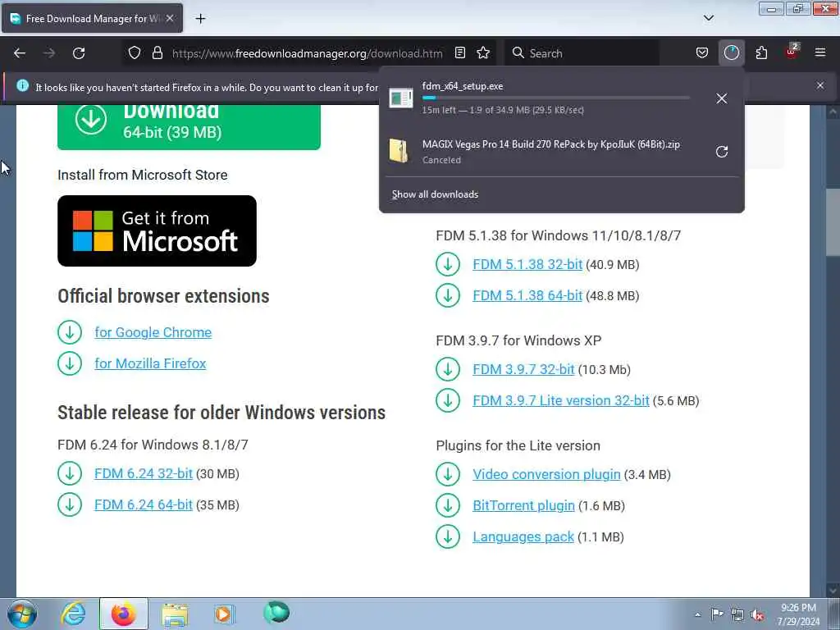The height and width of the screenshot is (630, 840).
Task: Click the uBlock extension icon with badge
Action: coord(792,52)
